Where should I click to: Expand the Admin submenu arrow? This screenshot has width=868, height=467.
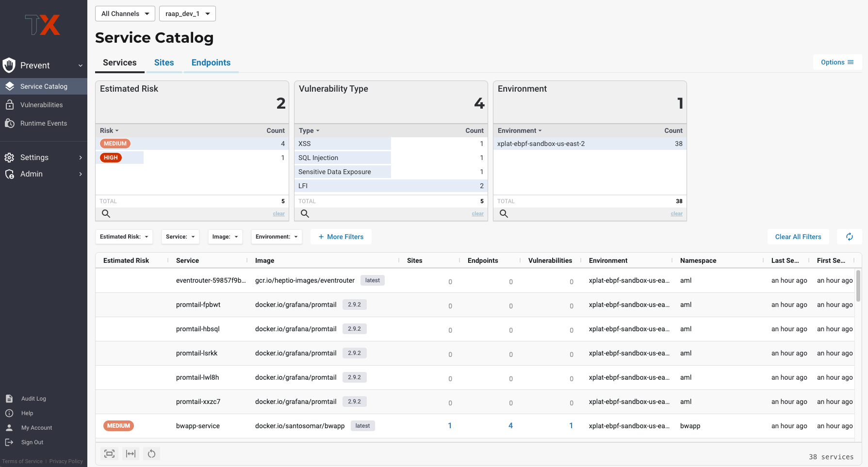click(81, 174)
